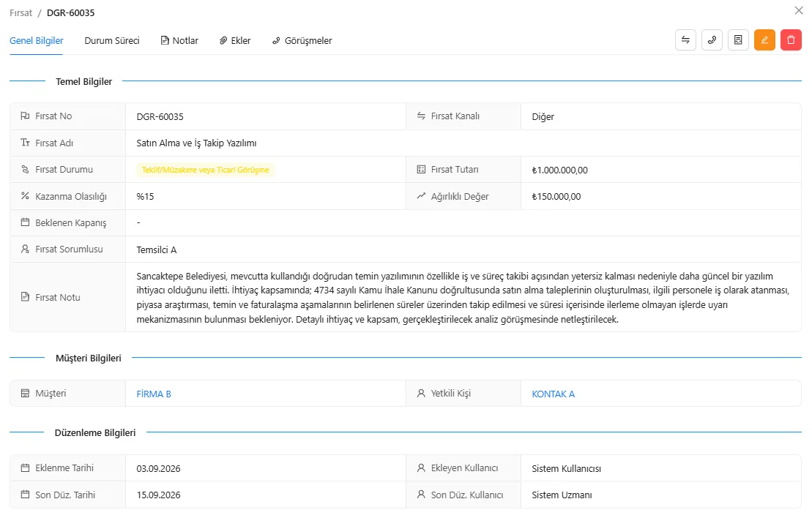Screen dimensions: 812x518
Task: Click the 'Sistem Kullanıcısı' value
Action: pyautogui.click(x=567, y=469)
